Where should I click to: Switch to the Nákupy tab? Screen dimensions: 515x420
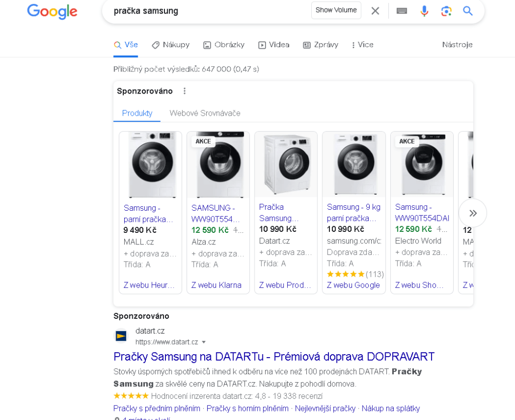[170, 45]
